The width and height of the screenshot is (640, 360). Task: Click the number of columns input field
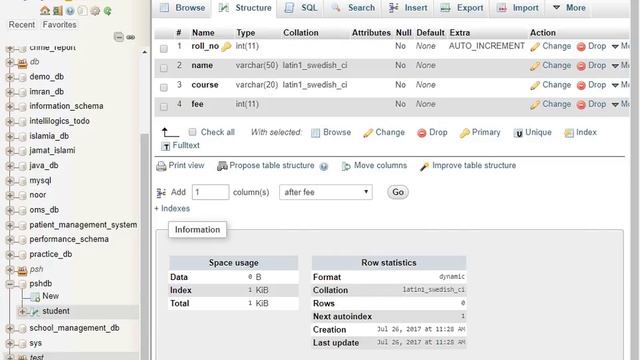click(210, 192)
